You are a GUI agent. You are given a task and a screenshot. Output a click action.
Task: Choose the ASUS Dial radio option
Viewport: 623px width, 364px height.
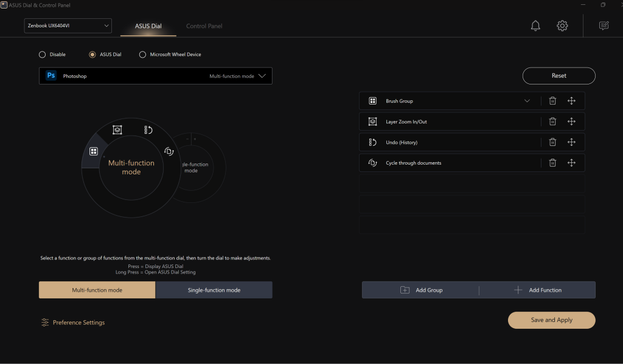92,55
